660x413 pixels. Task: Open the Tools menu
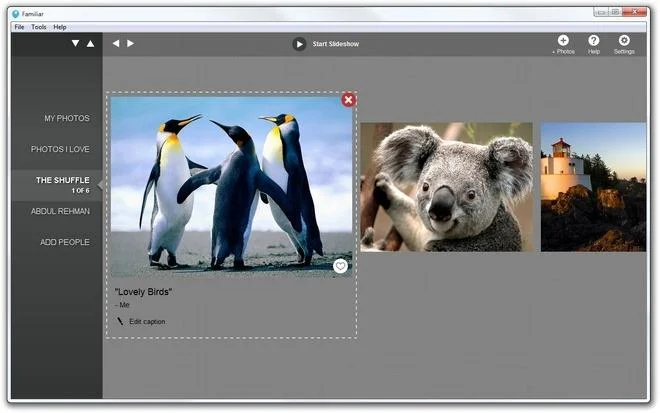click(x=39, y=27)
